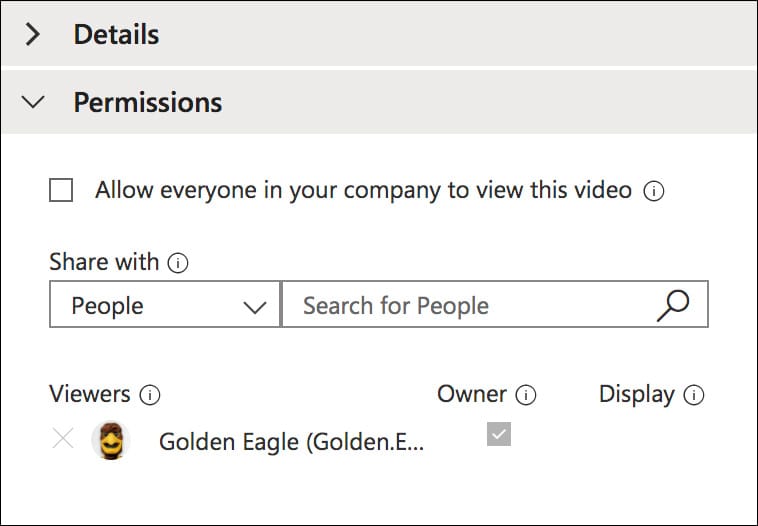Image resolution: width=758 pixels, height=526 pixels.
Task: Toggle the Owner checkbox for Golden Eagle
Action: click(x=499, y=434)
